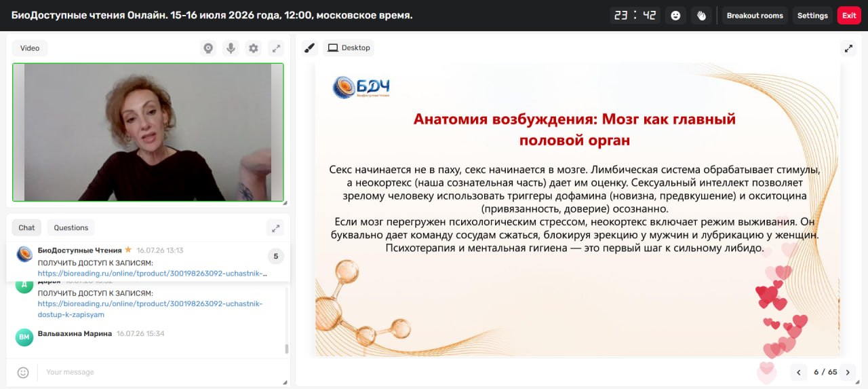Select the Desktop tab
The image size is (868, 389).
click(349, 48)
